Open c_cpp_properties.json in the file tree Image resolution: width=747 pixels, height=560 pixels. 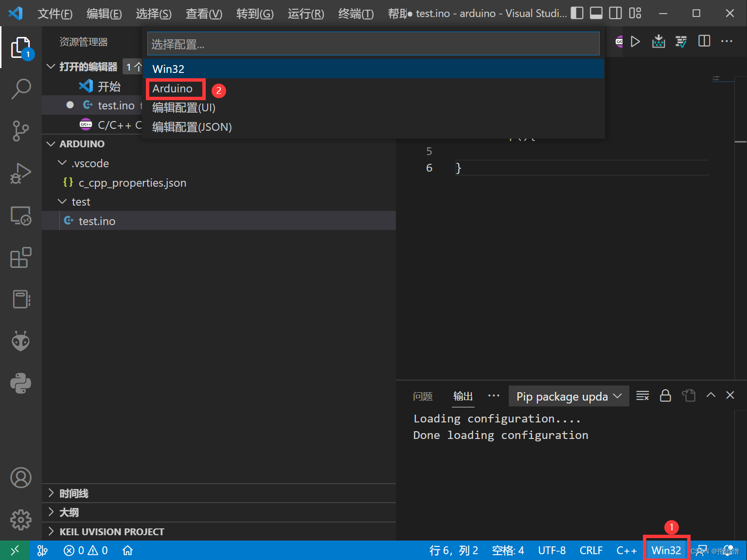click(x=219, y=183)
